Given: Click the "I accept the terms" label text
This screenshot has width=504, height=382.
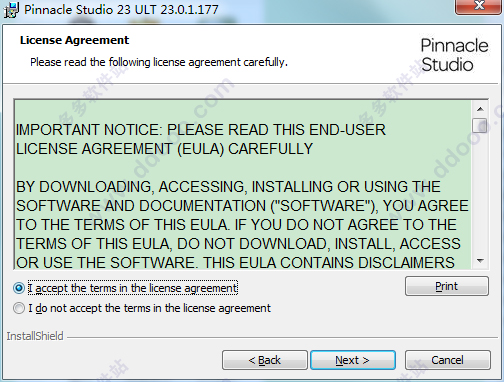Looking at the screenshot, I should [x=133, y=288].
